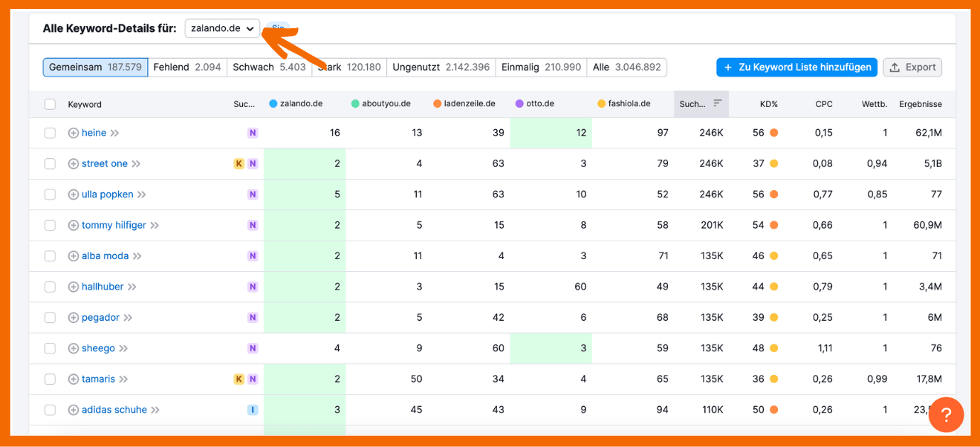
Task: Select the checkbox for pegador keyword
Action: pos(50,318)
